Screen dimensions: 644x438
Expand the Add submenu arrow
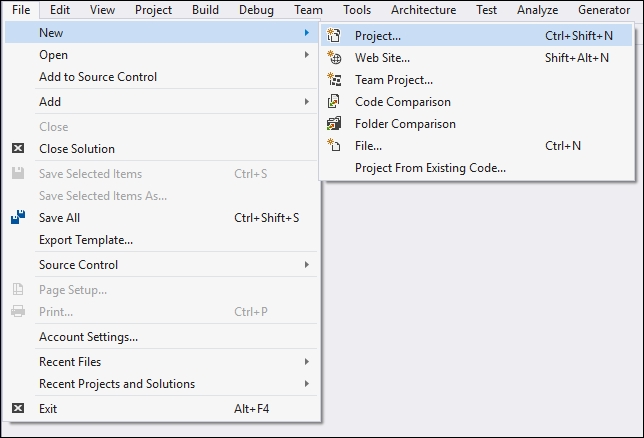pos(306,101)
